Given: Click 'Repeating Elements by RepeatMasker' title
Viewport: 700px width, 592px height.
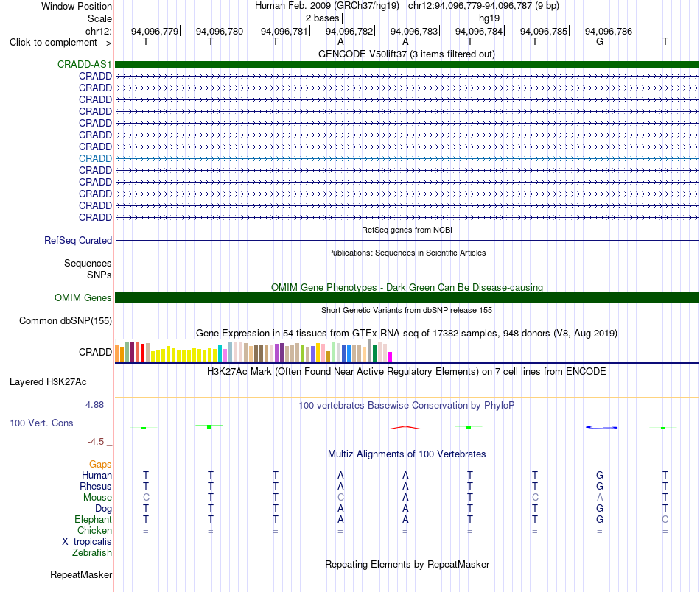Looking at the screenshot, I should point(407,564).
